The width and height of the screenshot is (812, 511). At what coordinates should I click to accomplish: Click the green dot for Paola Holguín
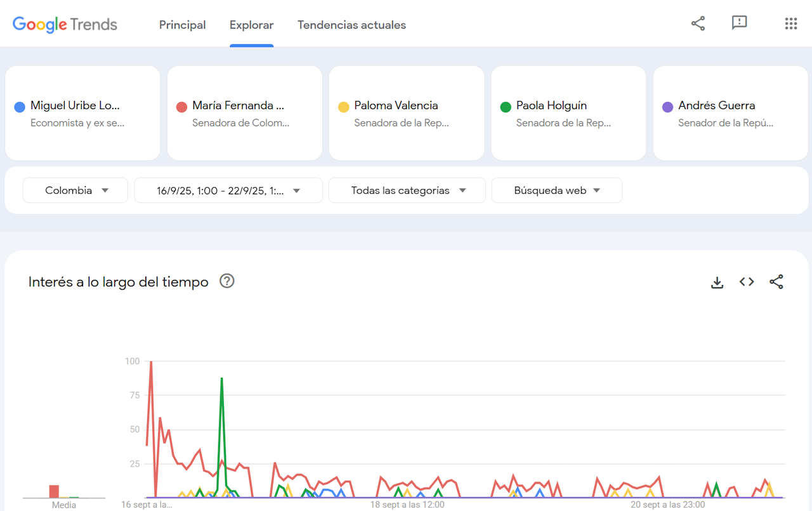506,107
